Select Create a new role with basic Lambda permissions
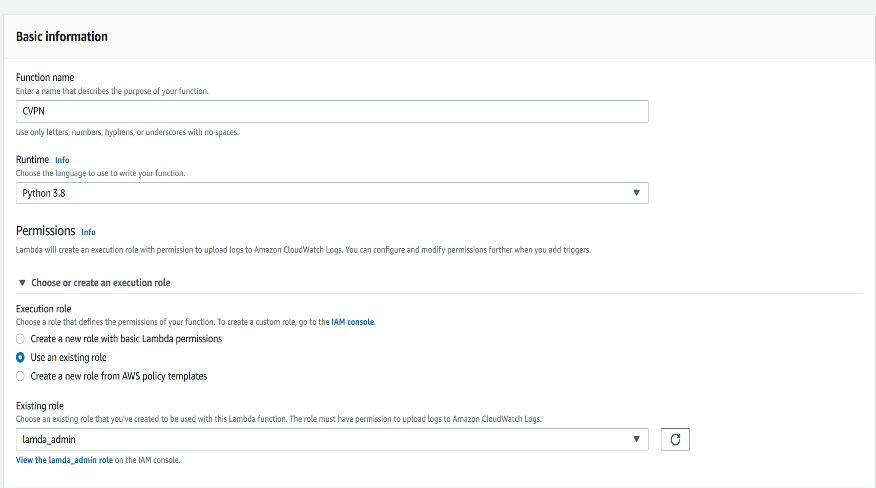Screen dimensions: 876x488 [21, 339]
